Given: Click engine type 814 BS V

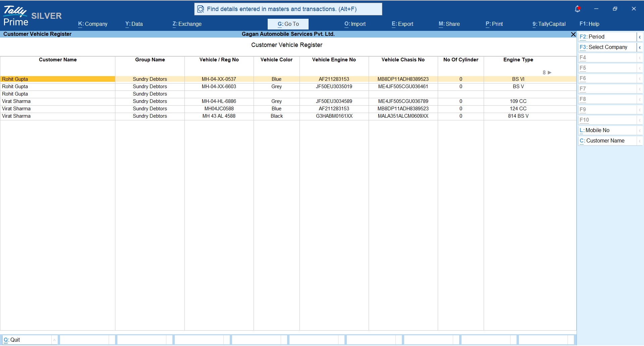Looking at the screenshot, I should [518, 116].
